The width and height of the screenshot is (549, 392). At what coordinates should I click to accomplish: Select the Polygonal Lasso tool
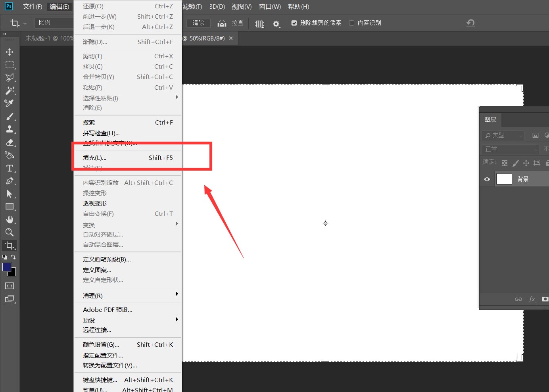(10, 77)
